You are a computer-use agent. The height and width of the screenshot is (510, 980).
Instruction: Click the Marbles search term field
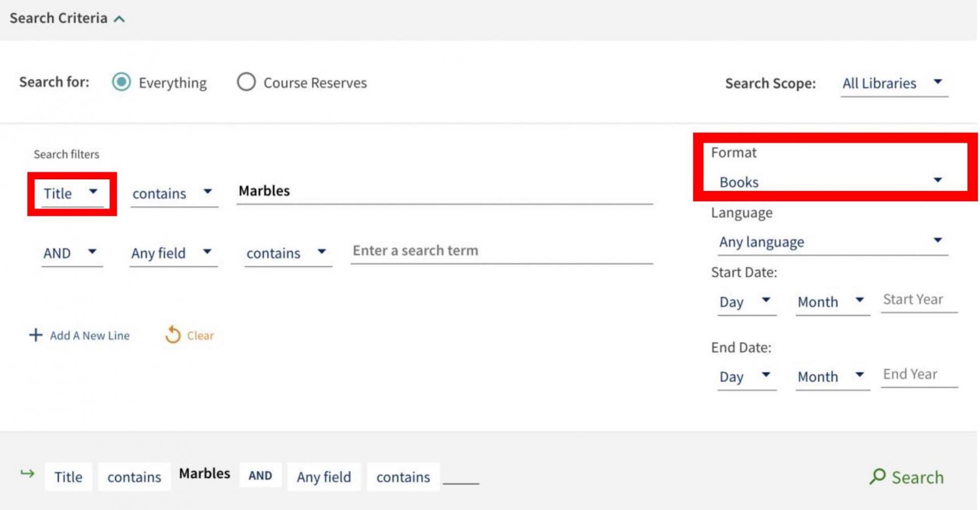pyautogui.click(x=444, y=191)
